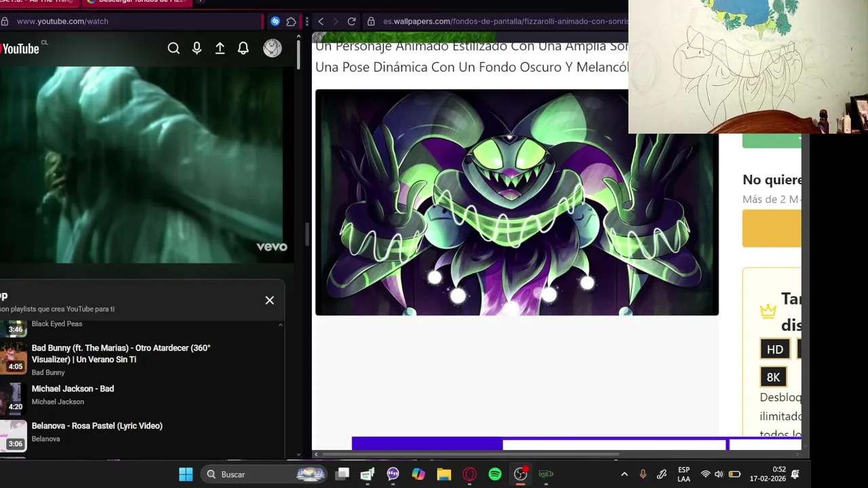
Task: Open the Belanova thumbnail 3:06
Action: pos(14,435)
